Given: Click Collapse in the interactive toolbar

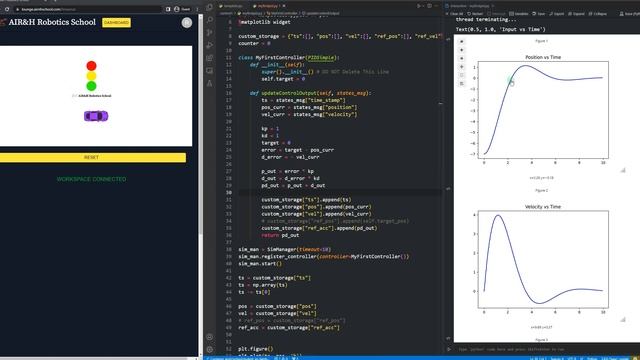Looking at the screenshot, I should [x=598, y=14].
